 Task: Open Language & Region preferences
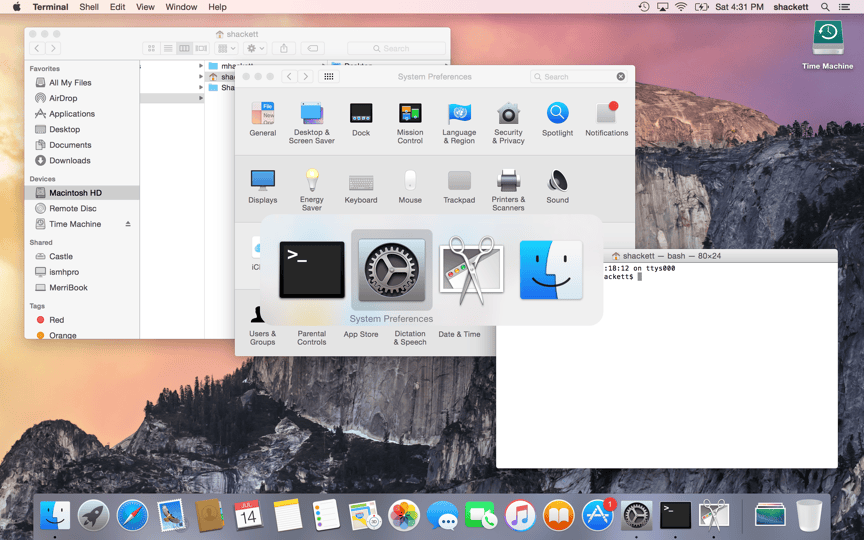pyautogui.click(x=459, y=123)
